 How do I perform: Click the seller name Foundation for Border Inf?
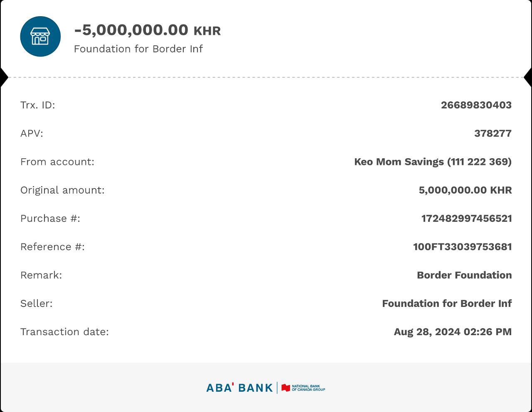pos(447,304)
